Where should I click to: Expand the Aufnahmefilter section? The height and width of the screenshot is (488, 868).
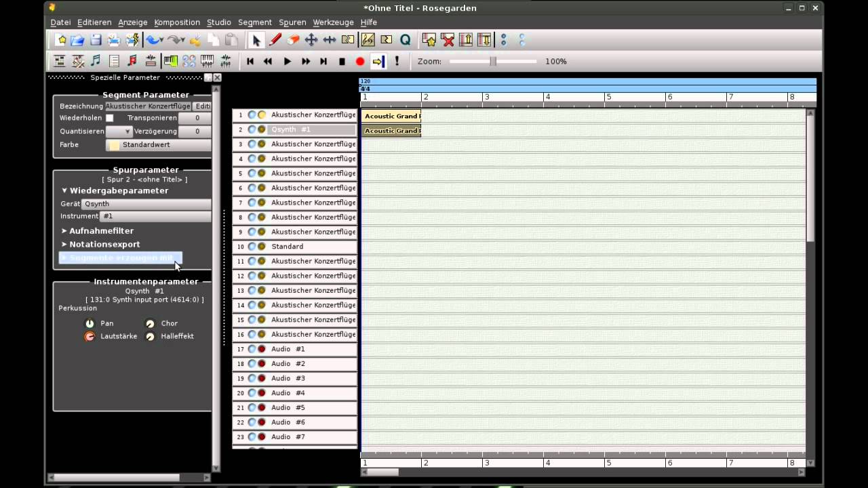click(98, 230)
